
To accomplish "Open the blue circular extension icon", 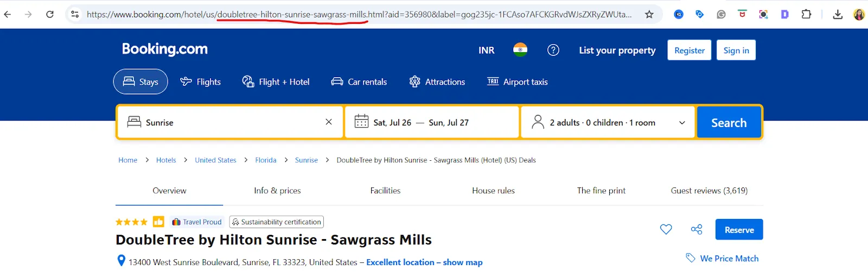I will 679,15.
